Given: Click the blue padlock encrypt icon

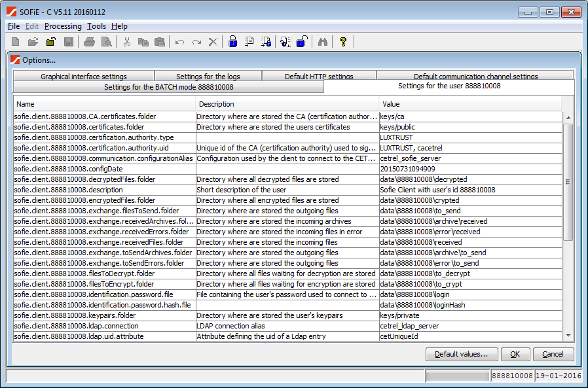Looking at the screenshot, I should click(x=232, y=42).
